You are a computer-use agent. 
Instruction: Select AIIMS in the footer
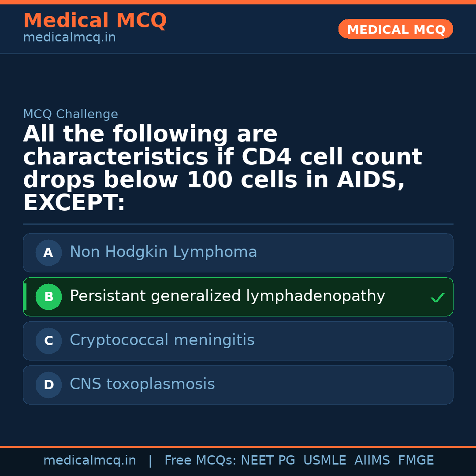(372, 461)
